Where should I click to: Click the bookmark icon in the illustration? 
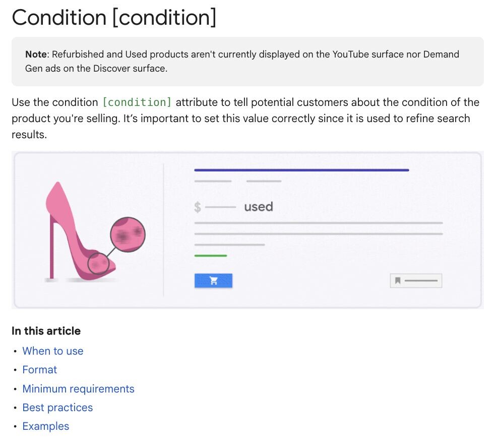click(398, 281)
